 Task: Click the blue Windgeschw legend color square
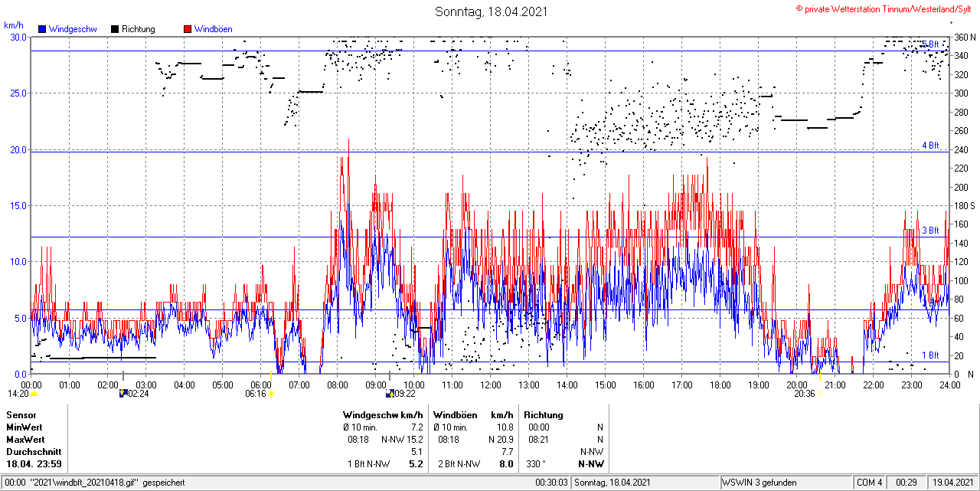pos(42,29)
